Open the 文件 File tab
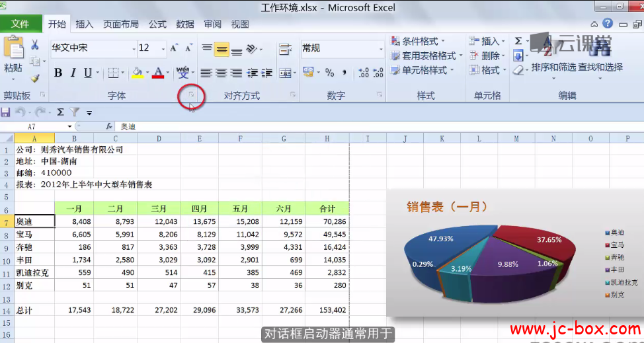Image resolution: width=644 pixels, height=343 pixels. 20,24
